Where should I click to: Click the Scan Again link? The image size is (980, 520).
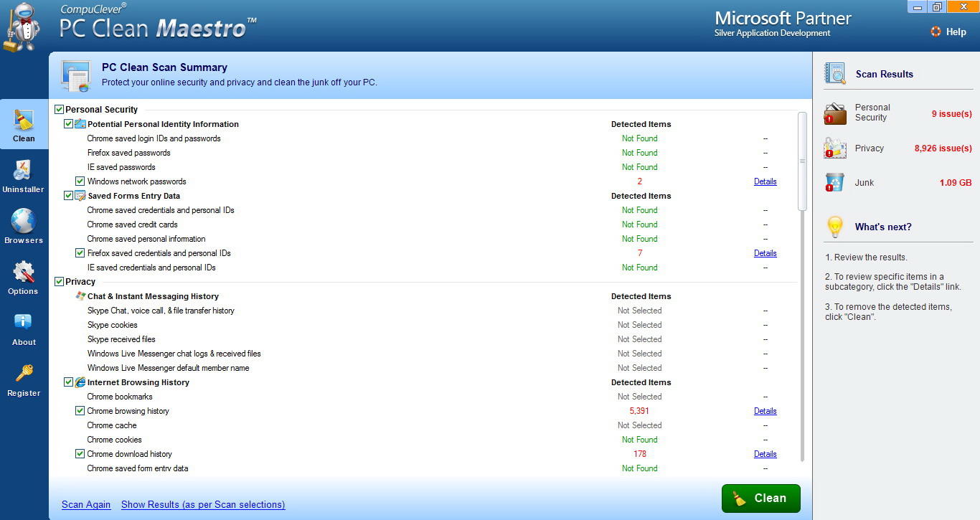coord(86,504)
